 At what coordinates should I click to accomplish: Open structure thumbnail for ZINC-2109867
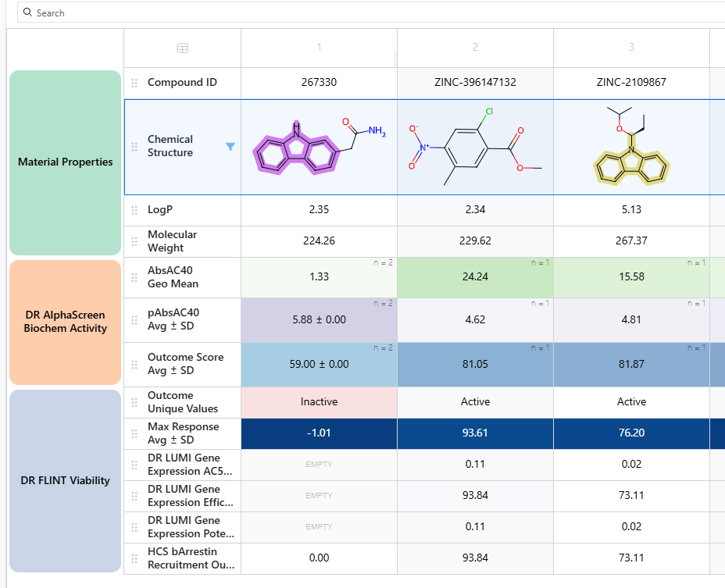point(631,147)
